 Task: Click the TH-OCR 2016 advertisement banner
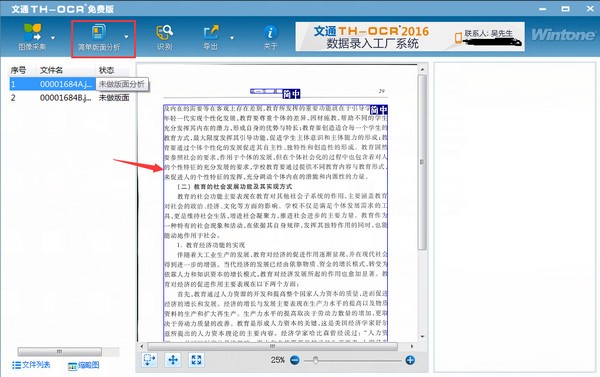point(410,36)
